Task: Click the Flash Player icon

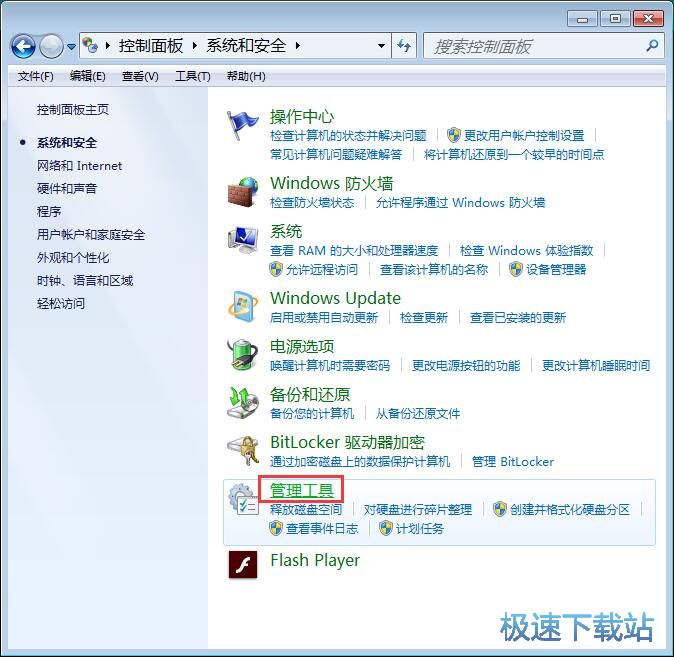Action: (x=243, y=565)
